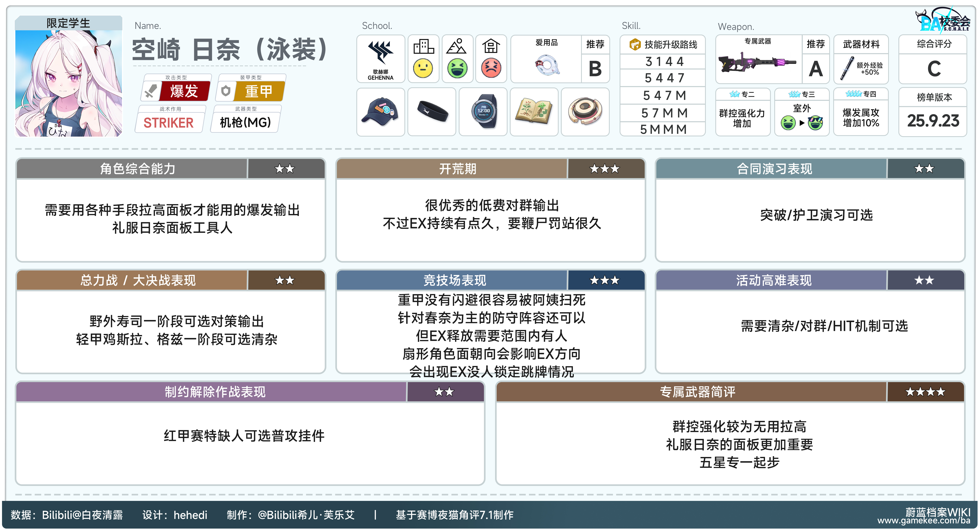Click the swim ring favorite item icon
Screen dimensions: 980x531
[547, 65]
